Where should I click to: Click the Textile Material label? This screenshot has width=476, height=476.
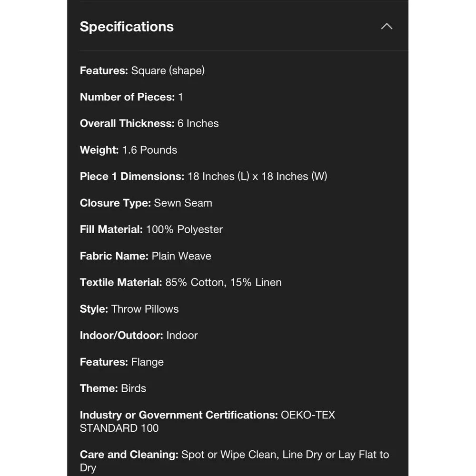pos(121,282)
